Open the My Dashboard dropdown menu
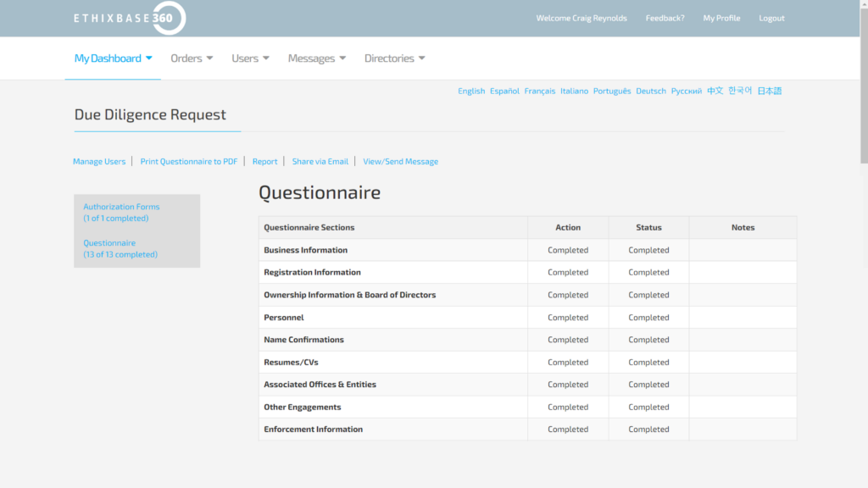The width and height of the screenshot is (868, 488). click(x=113, y=58)
